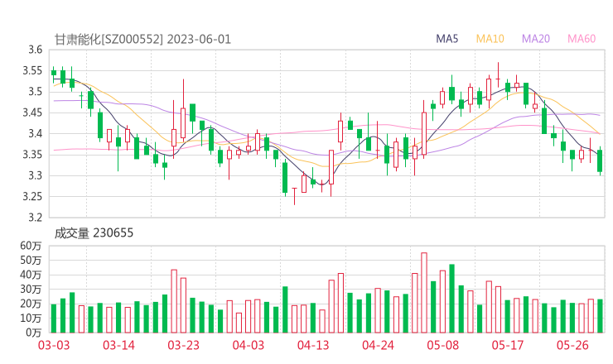Click the MA60 legend label
613x364 pixels.
click(582, 39)
